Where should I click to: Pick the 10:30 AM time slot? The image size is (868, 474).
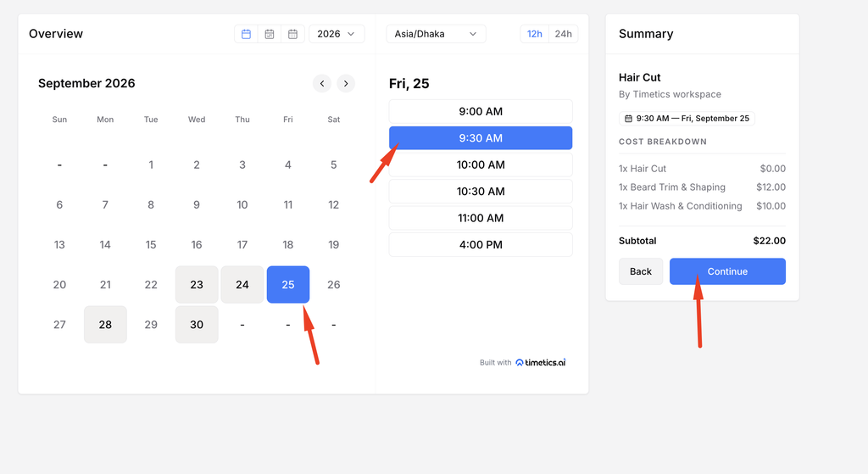[481, 192]
